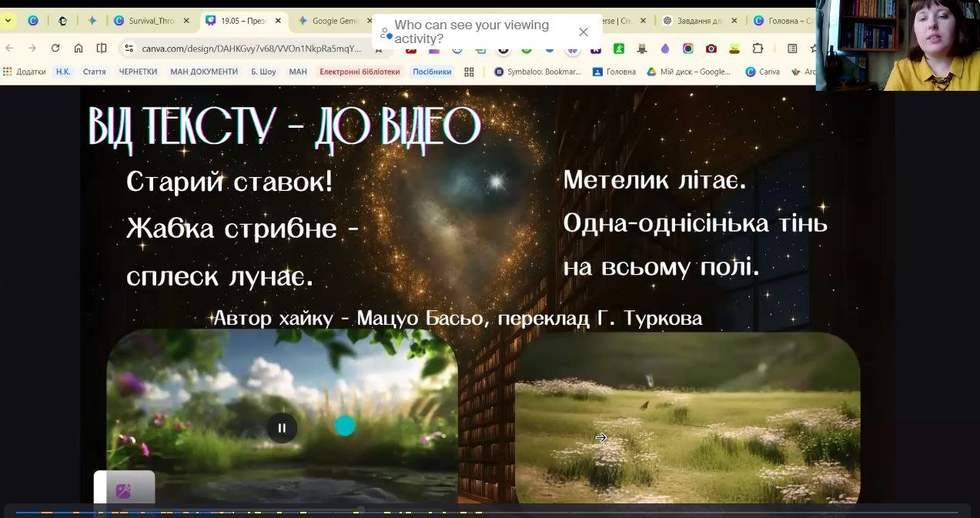
Task: Open the reading list side panel icon
Action: [x=792, y=48]
